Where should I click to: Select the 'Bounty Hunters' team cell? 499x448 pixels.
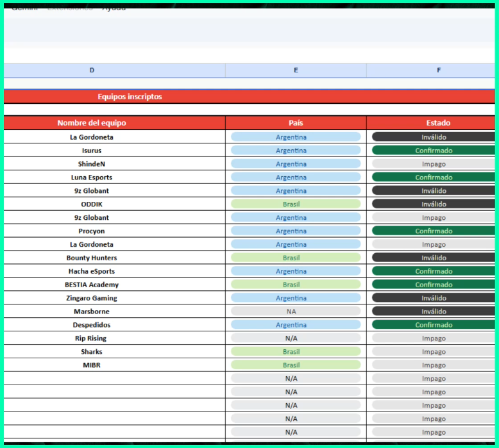tap(115, 258)
